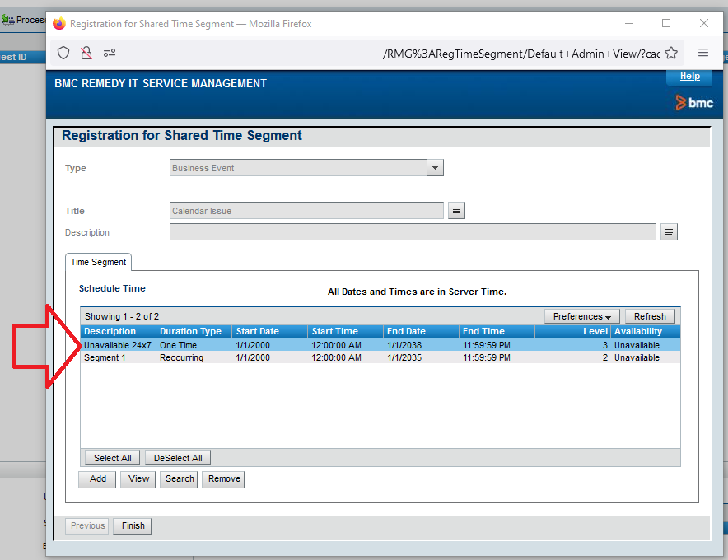
Task: Click the Title field Calendar Issue
Action: [x=306, y=210]
